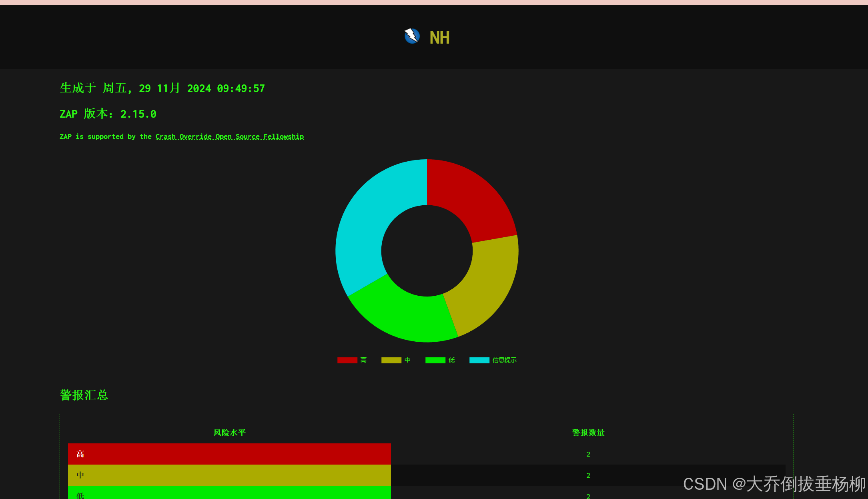Click the 警报数量 column header
Viewport: 868px width, 499px height.
588,433
